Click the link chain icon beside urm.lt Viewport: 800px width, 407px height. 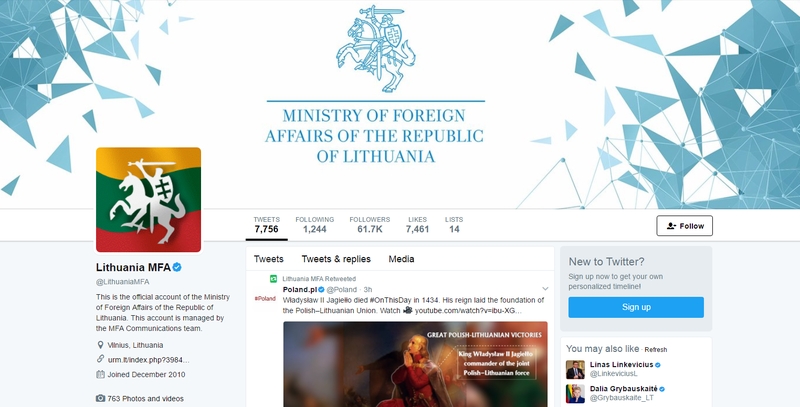click(100, 359)
